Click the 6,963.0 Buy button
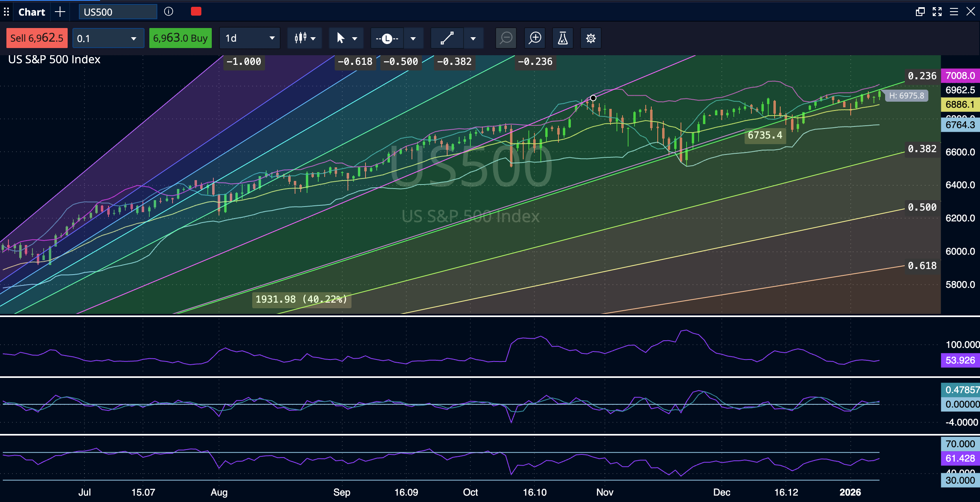This screenshot has height=502, width=980. [x=180, y=38]
